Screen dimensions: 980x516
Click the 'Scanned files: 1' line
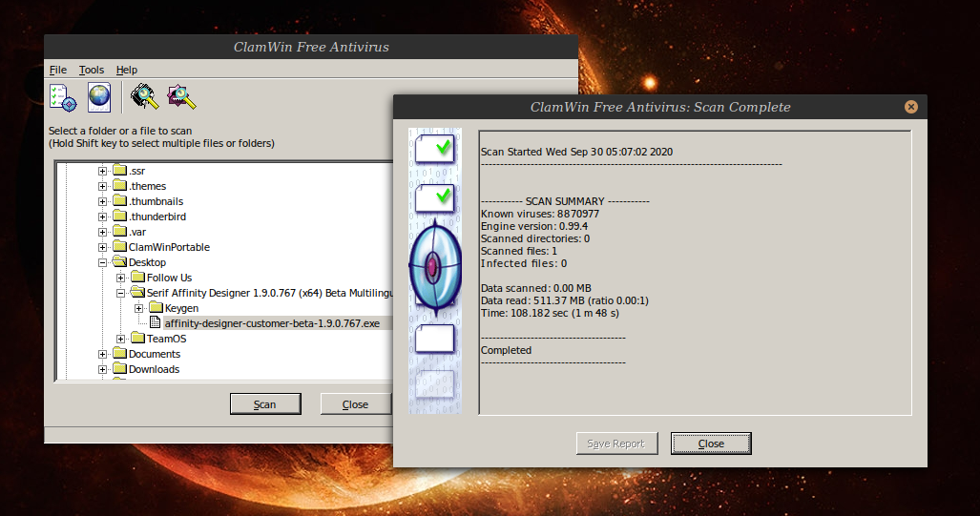coord(519,251)
